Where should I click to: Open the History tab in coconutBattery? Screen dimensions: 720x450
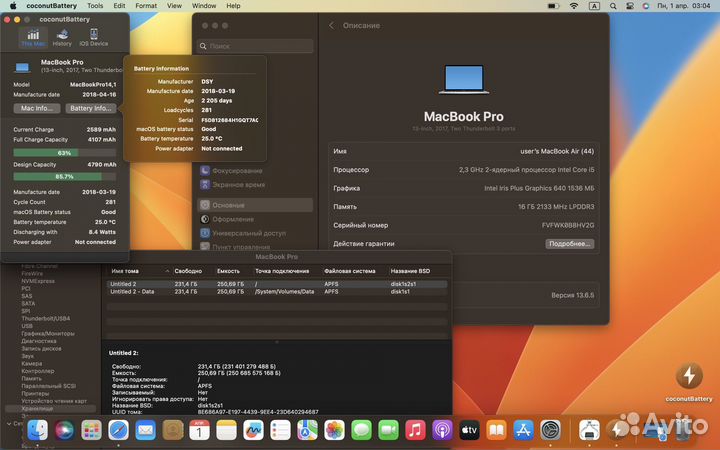coord(62,38)
